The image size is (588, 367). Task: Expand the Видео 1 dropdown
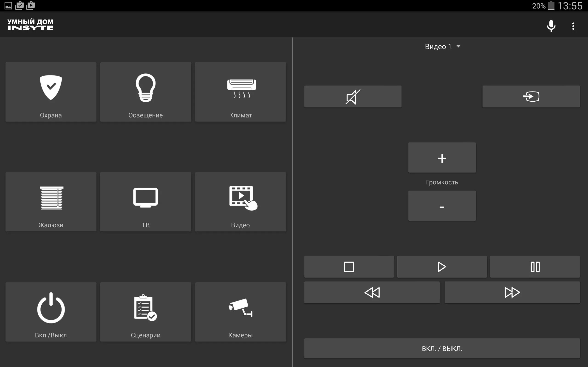pyautogui.click(x=442, y=46)
